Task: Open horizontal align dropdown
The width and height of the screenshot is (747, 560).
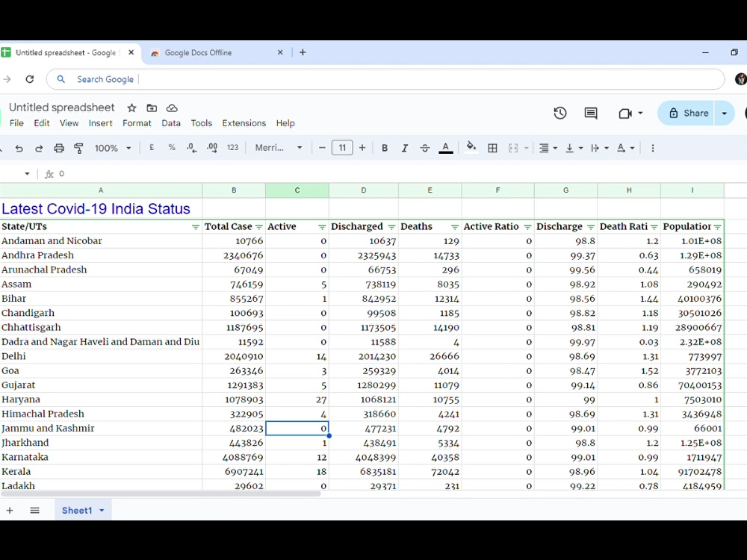Action: [x=548, y=148]
